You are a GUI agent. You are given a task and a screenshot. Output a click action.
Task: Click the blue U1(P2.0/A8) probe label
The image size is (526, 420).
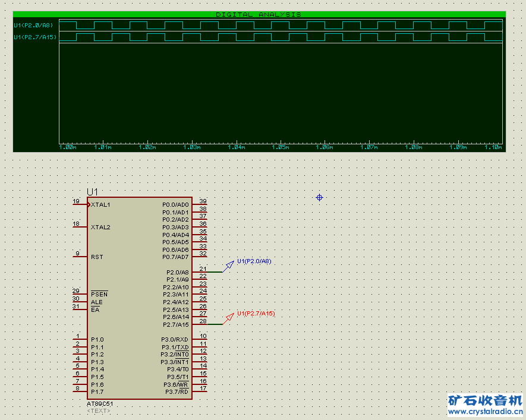tap(254, 261)
